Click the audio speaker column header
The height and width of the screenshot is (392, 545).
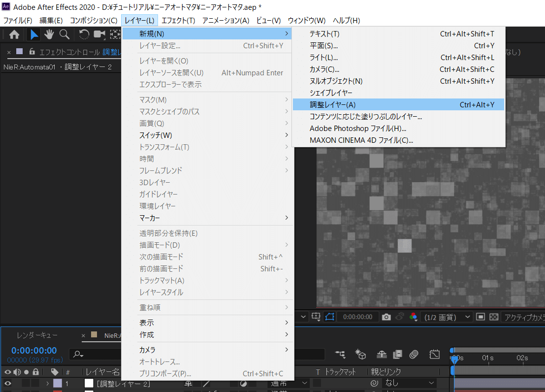(17, 372)
